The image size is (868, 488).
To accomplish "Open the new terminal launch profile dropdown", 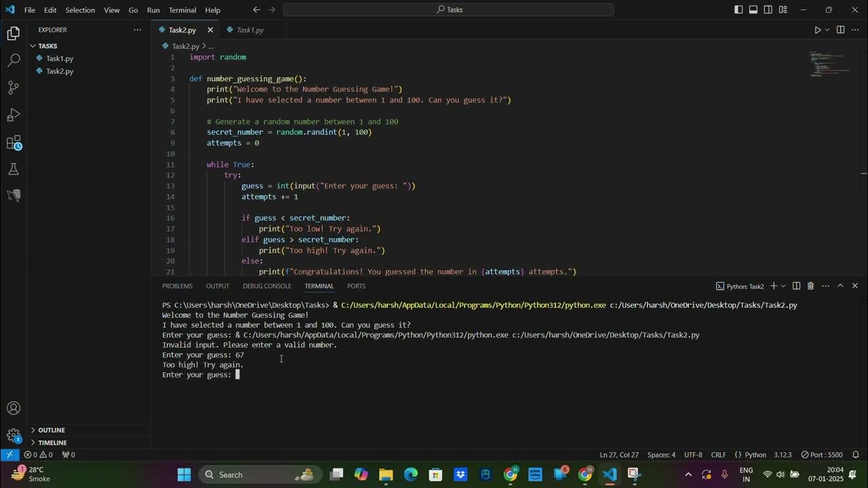I will pos(783,286).
